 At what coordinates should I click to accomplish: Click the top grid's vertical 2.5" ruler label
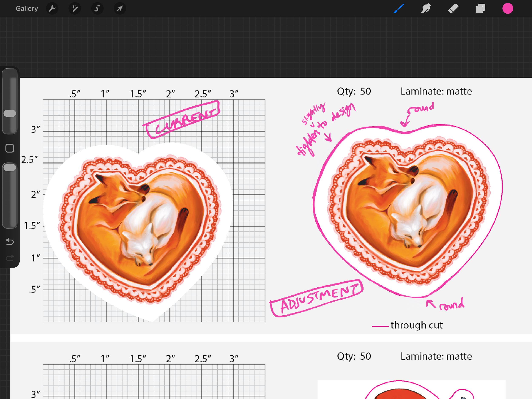coord(30,160)
